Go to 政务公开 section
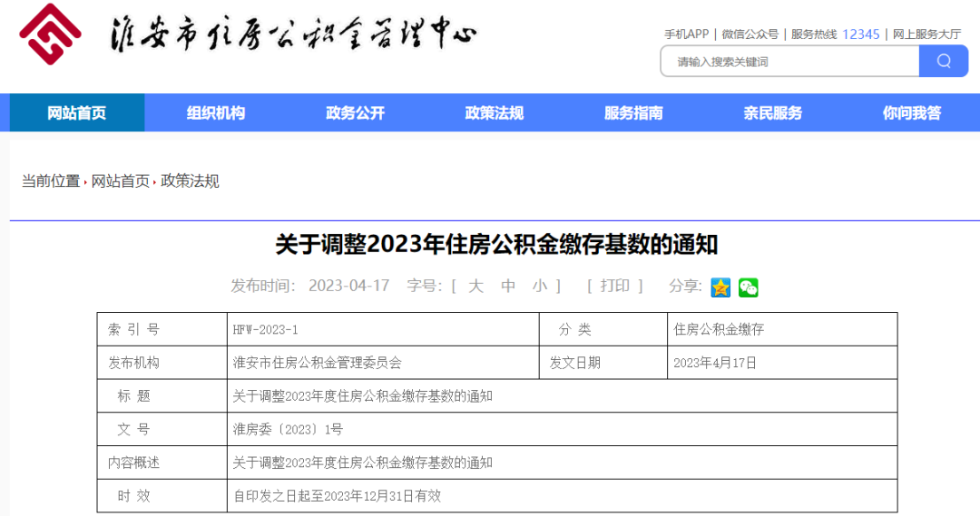980x516 pixels. pyautogui.click(x=355, y=113)
